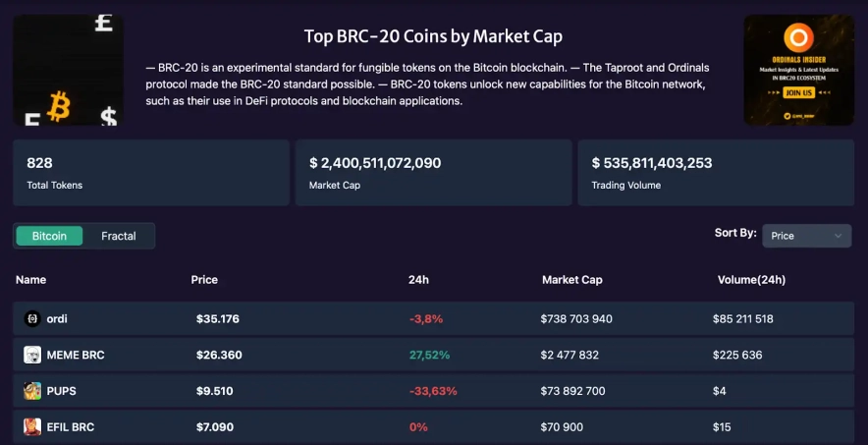
Task: Switch to the Fractal network toggle
Action: pos(119,236)
